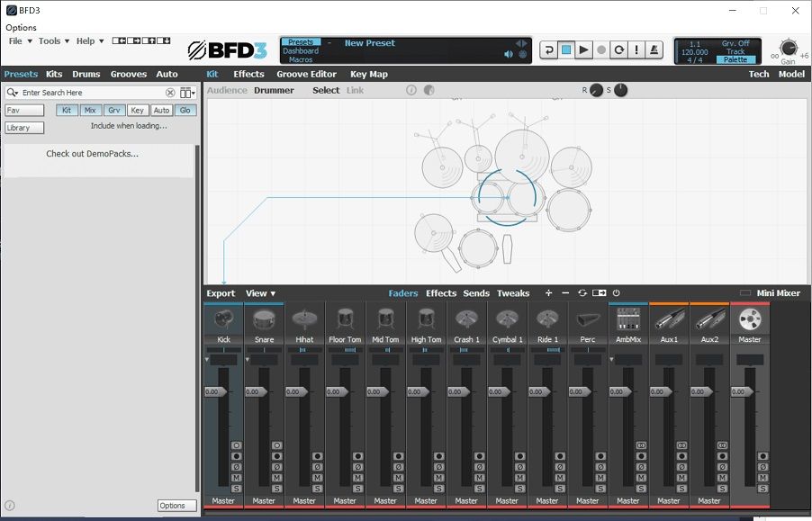Click the panic exclamation button

(636, 49)
